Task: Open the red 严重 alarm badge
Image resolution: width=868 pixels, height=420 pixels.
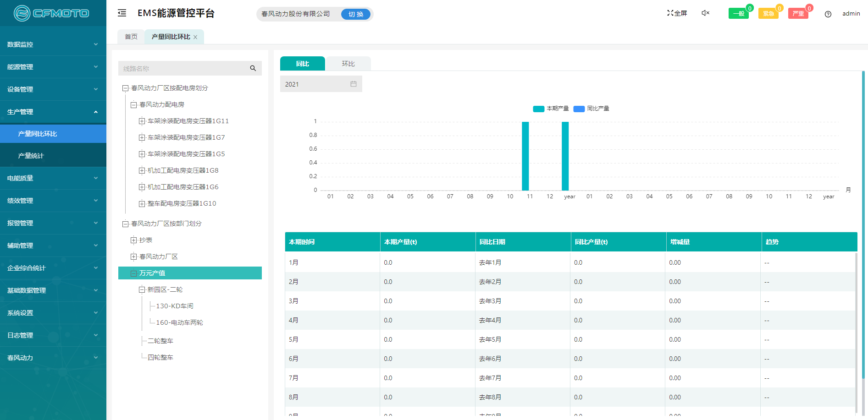Action: point(798,14)
